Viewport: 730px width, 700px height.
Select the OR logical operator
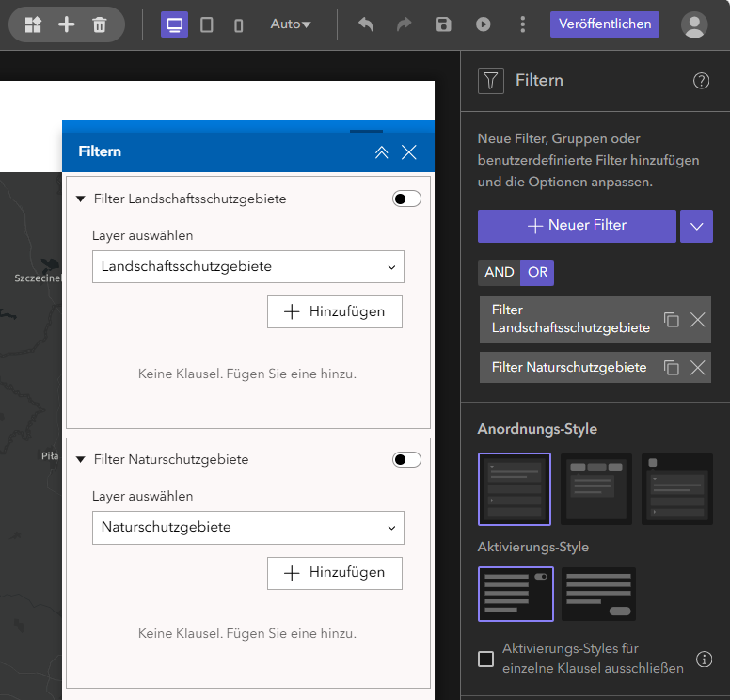pyautogui.click(x=537, y=273)
